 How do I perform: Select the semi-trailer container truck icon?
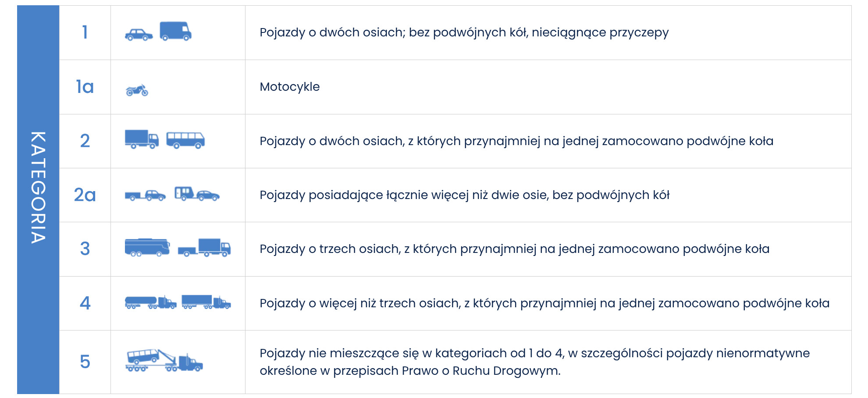(206, 302)
